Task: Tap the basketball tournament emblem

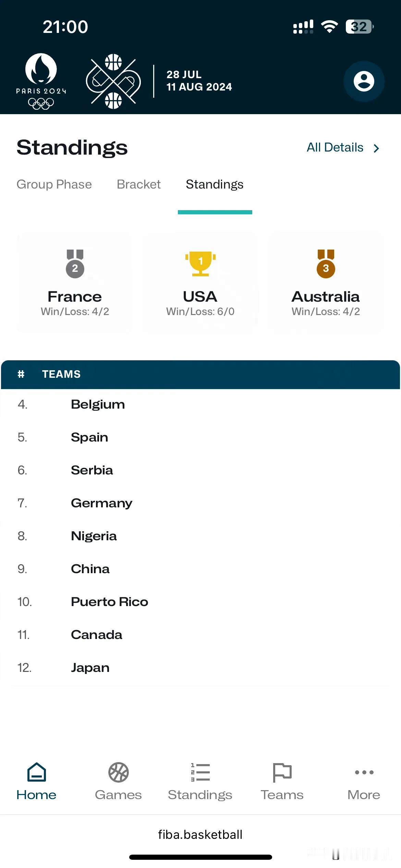Action: coord(113,81)
